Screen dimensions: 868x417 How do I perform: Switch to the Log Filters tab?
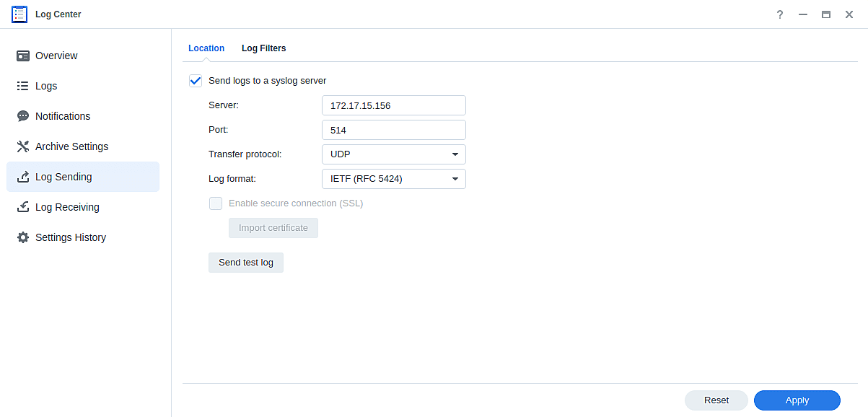263,48
